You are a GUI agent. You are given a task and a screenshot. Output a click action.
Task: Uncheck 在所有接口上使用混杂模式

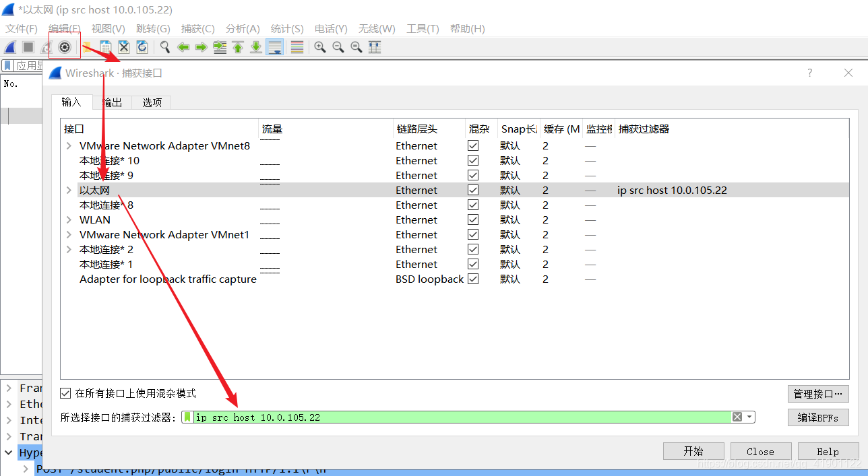pyautogui.click(x=65, y=393)
